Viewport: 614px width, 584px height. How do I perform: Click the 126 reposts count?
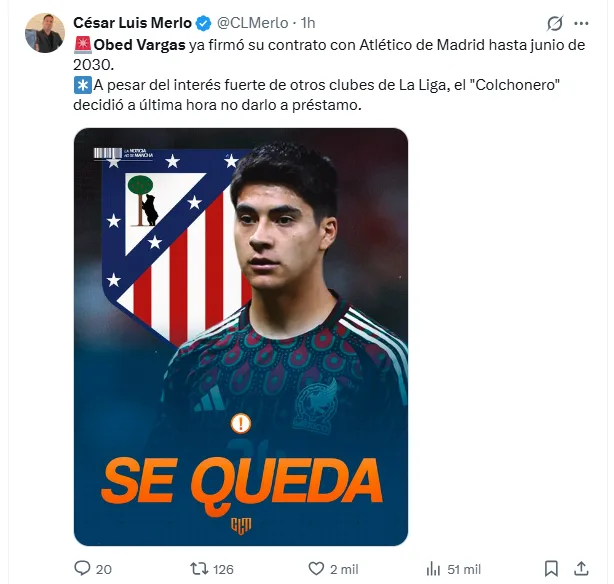tap(223, 570)
